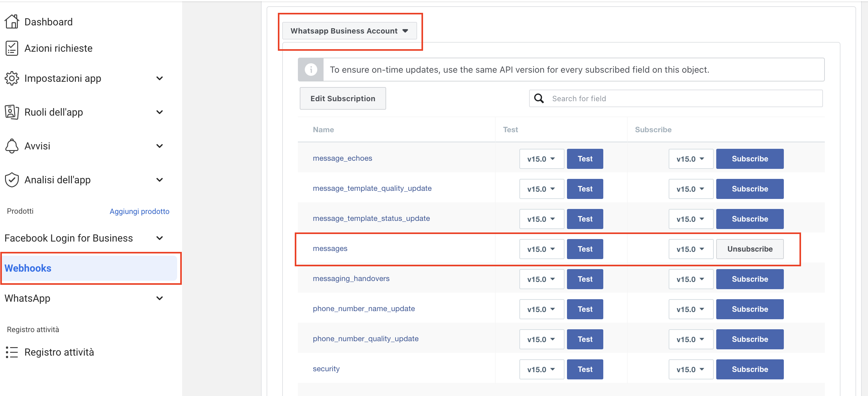Click the Aggiungi prodotto link
This screenshot has width=868, height=396.
(x=139, y=211)
